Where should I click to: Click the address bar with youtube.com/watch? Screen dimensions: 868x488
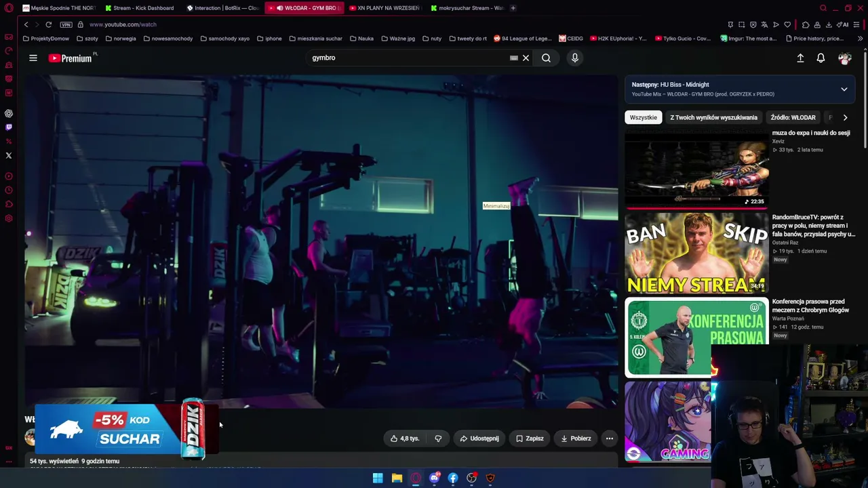tap(123, 24)
